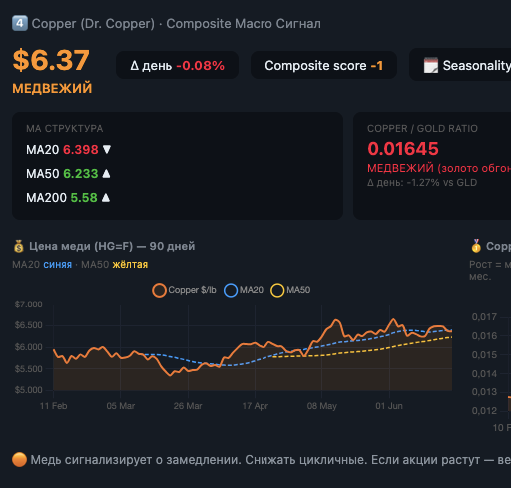The image size is (511, 488).
Task: Click the $5.500 y-axis label
Action: pyautogui.click(x=29, y=369)
